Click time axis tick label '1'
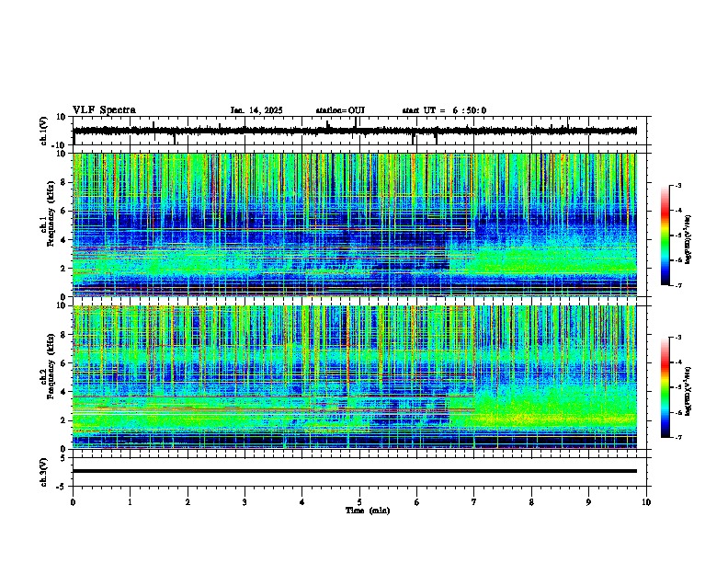This screenshot has height=563, width=728. click(x=130, y=502)
